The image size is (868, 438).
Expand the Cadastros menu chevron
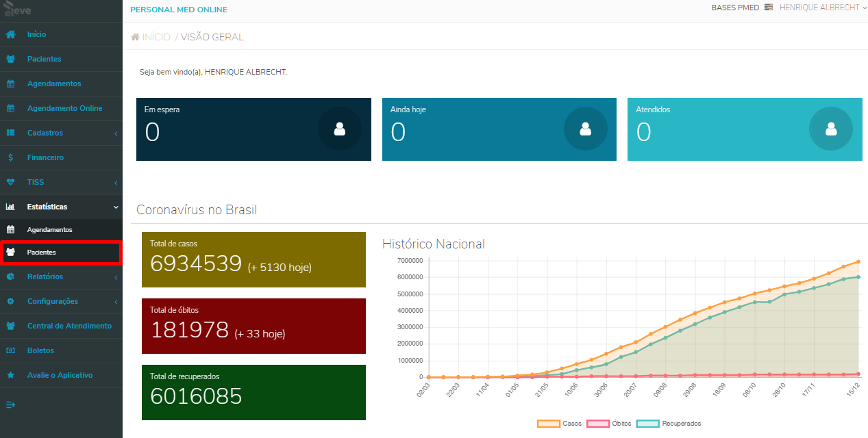coord(116,133)
